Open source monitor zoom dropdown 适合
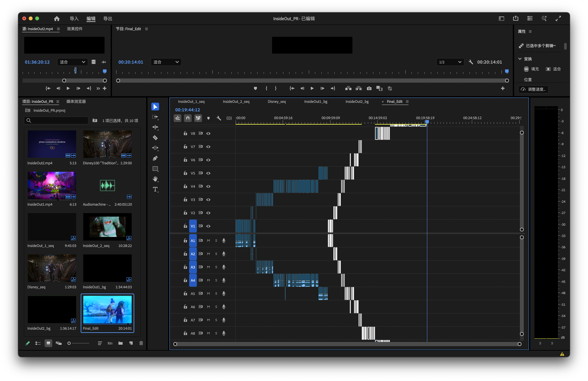The height and width of the screenshot is (381, 588). click(73, 62)
